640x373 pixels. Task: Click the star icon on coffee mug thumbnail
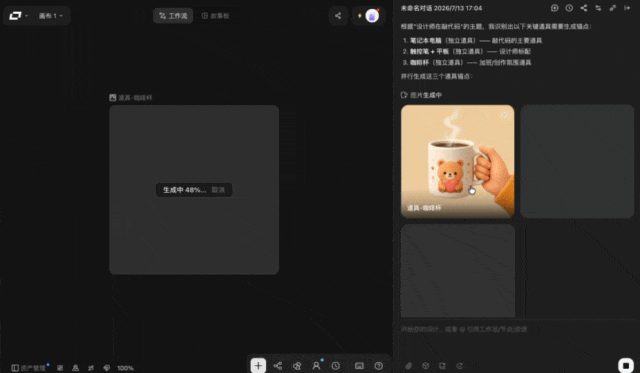(x=504, y=115)
